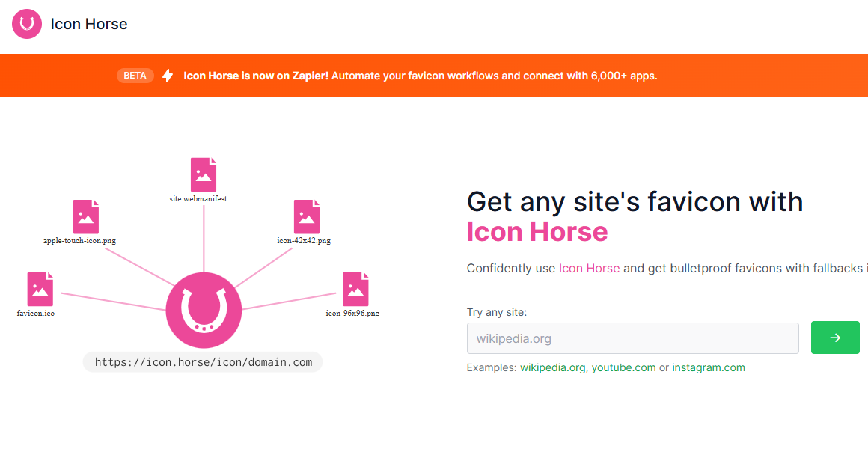Click the BETA badge in the banner
The height and width of the screenshot is (461, 868).
click(x=135, y=76)
